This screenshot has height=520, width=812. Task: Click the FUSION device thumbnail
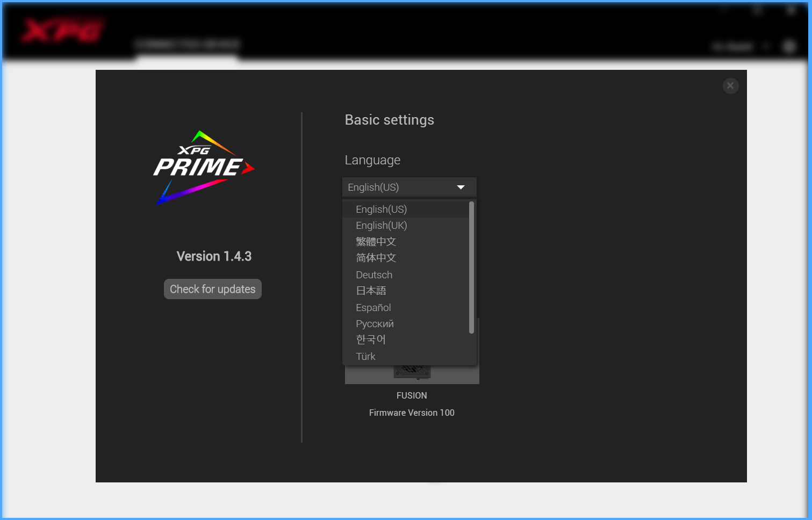coord(412,374)
